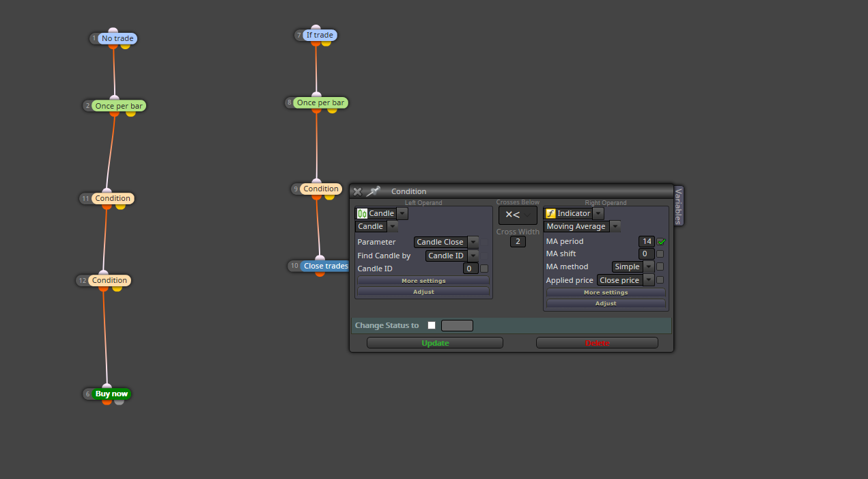Toggle the MA method checkbox
This screenshot has height=479, width=868.
pyautogui.click(x=660, y=266)
